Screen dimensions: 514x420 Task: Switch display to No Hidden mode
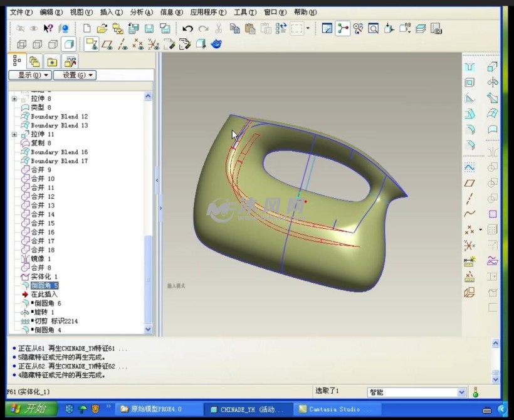pos(53,44)
